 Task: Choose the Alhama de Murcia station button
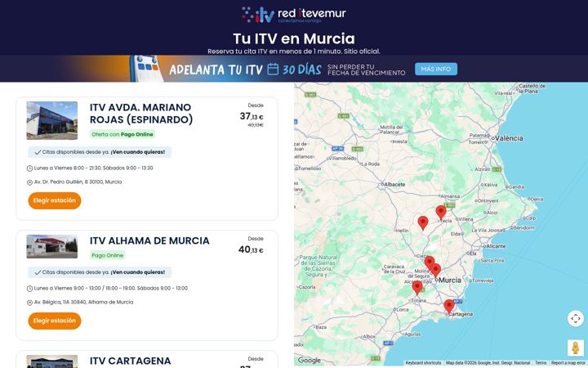pos(55,321)
